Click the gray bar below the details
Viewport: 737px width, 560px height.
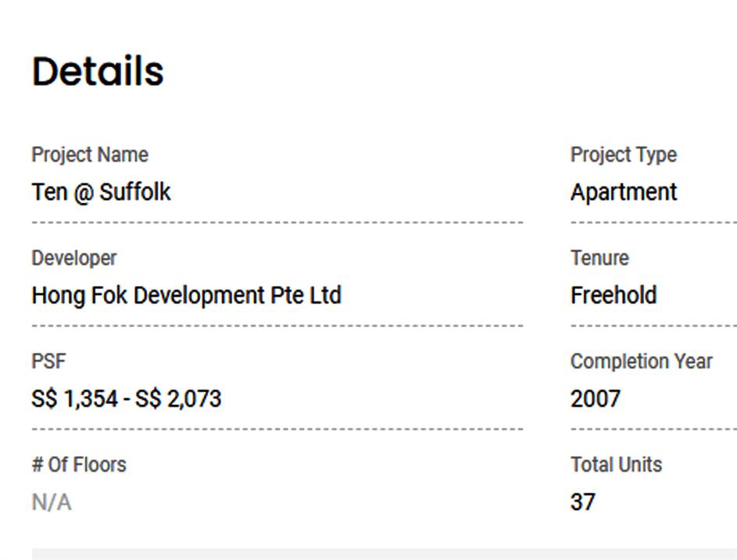(x=383, y=554)
